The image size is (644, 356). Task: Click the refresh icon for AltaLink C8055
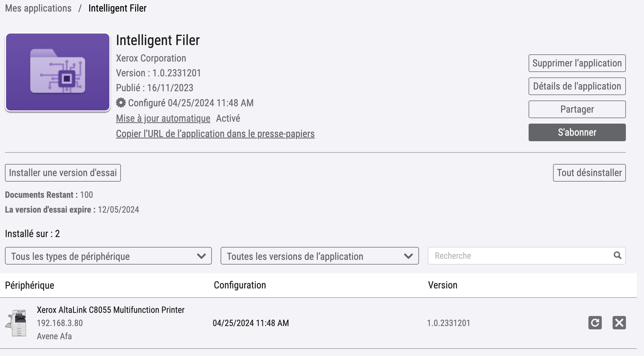[595, 322]
